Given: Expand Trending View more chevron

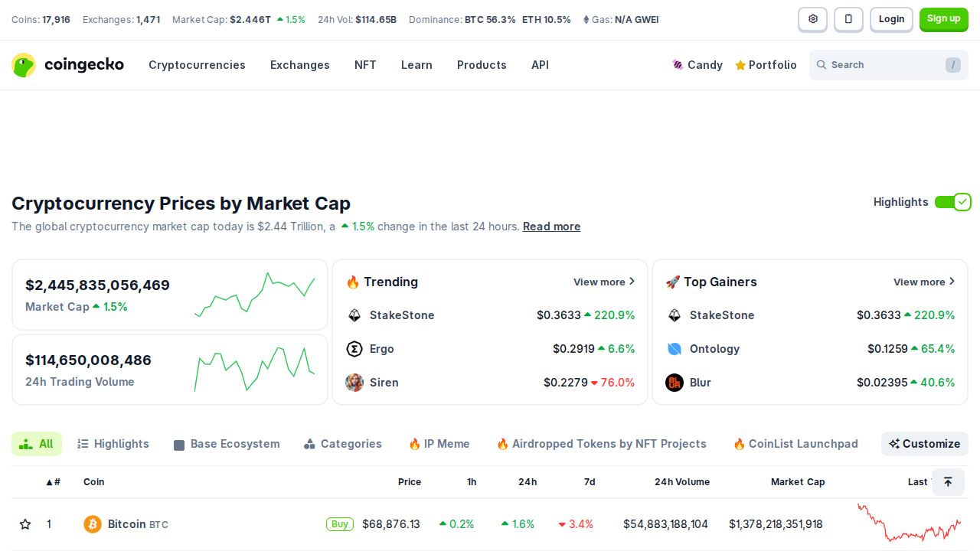Looking at the screenshot, I should click(632, 282).
